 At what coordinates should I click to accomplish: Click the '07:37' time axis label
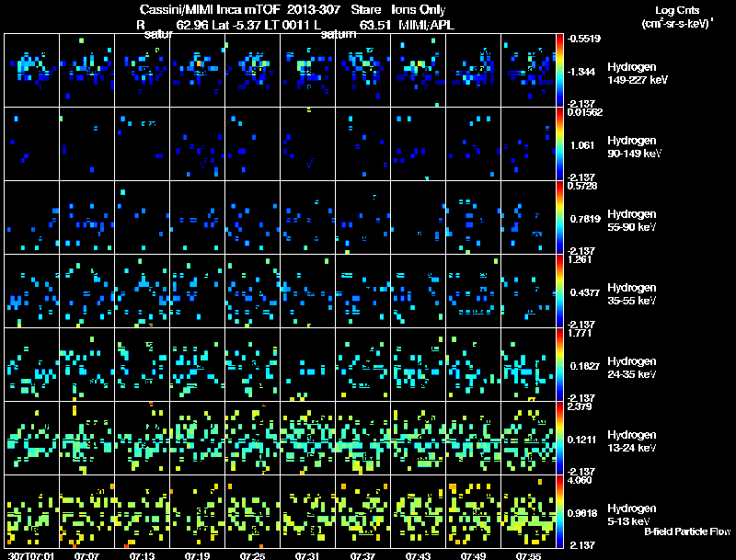[362, 555]
